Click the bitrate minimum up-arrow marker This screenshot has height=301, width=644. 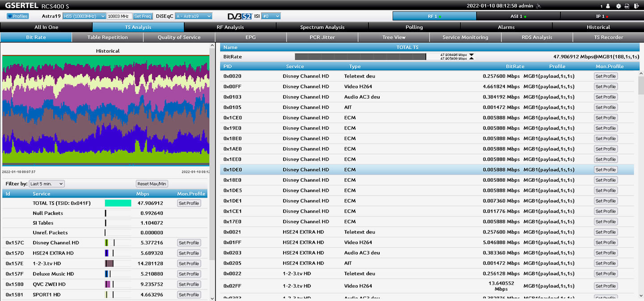pos(471,59)
